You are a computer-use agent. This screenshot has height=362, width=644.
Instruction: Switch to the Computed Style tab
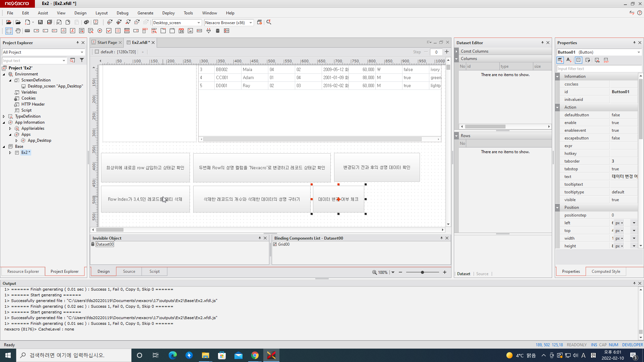point(606,271)
